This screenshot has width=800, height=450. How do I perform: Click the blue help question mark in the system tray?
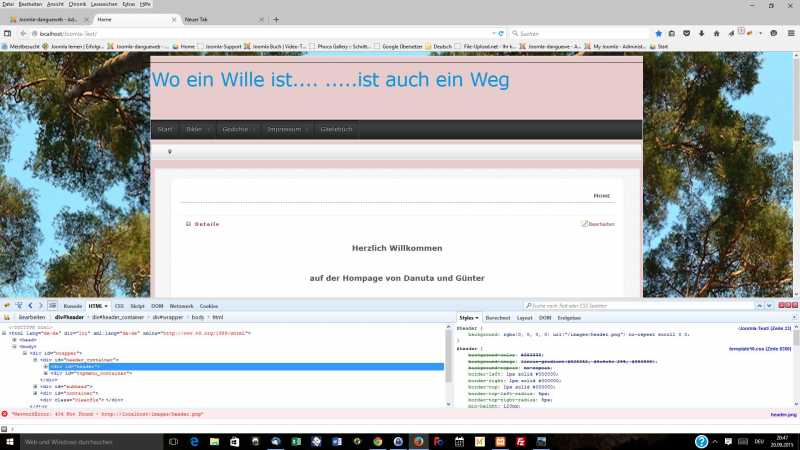pos(702,441)
